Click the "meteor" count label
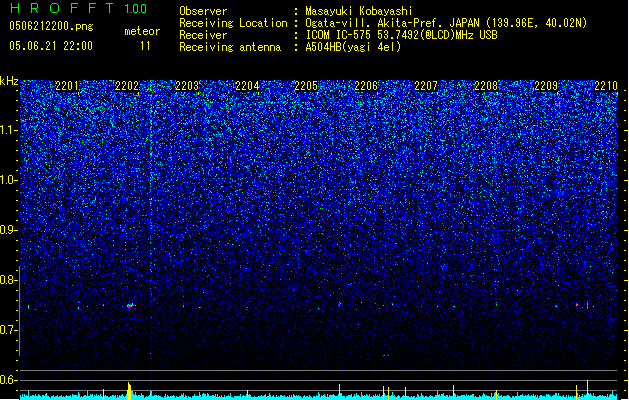The image size is (629, 400). [x=142, y=31]
